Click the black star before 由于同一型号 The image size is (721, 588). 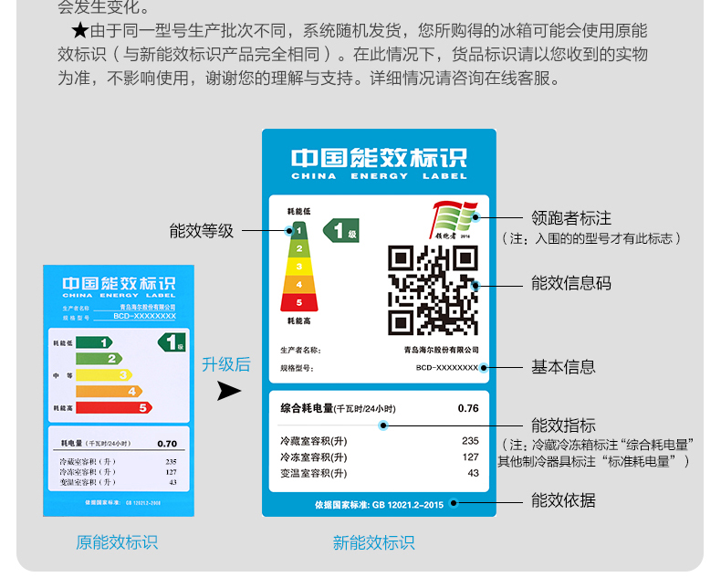pos(80,31)
